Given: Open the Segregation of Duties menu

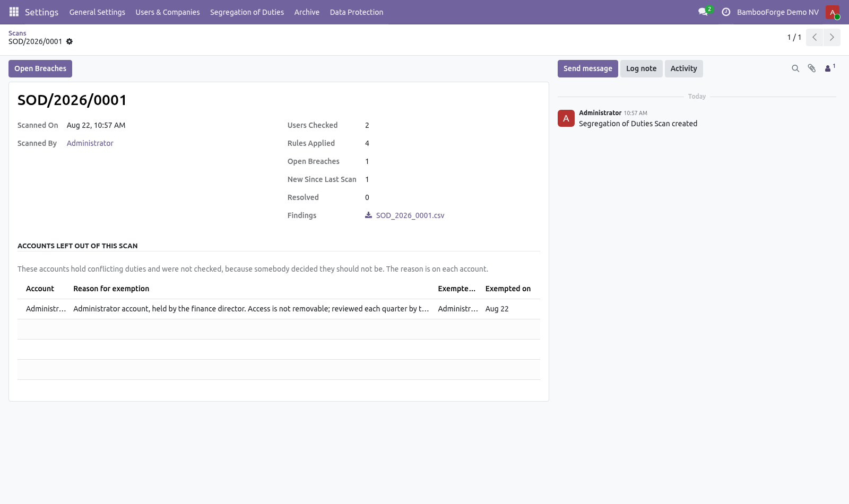Looking at the screenshot, I should click(247, 12).
